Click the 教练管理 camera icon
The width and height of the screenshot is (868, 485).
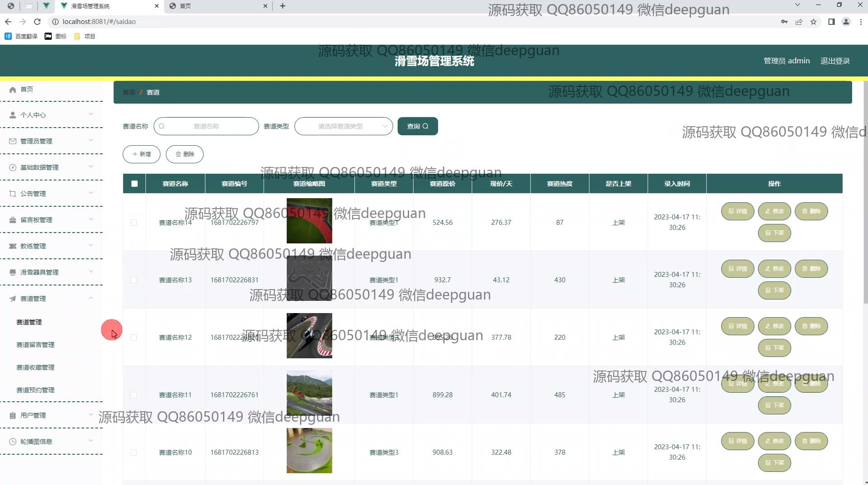pyautogui.click(x=13, y=246)
